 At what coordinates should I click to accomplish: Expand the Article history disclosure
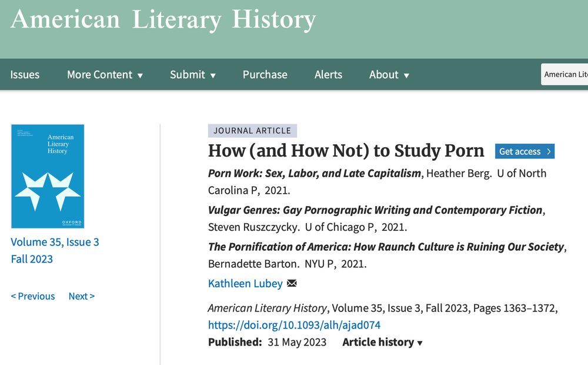pyautogui.click(x=383, y=342)
